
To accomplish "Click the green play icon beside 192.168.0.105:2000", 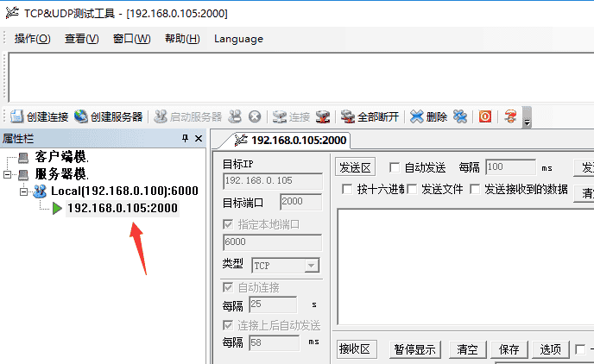I will pyautogui.click(x=57, y=208).
